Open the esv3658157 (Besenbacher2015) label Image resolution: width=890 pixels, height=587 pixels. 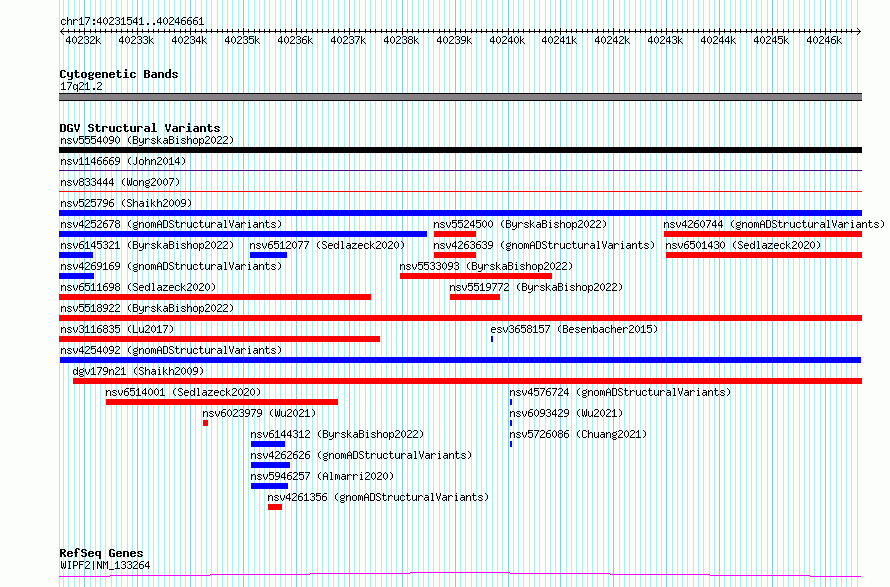574,329
